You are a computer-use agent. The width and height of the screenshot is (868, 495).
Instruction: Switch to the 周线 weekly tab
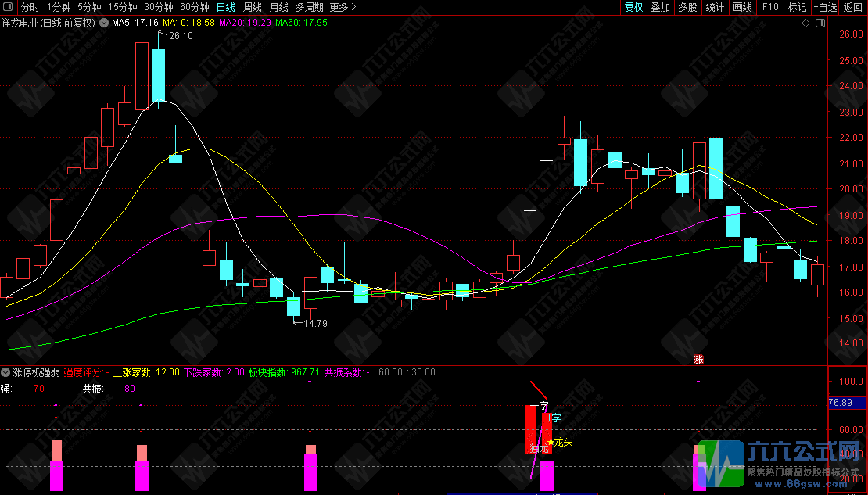(x=253, y=7)
